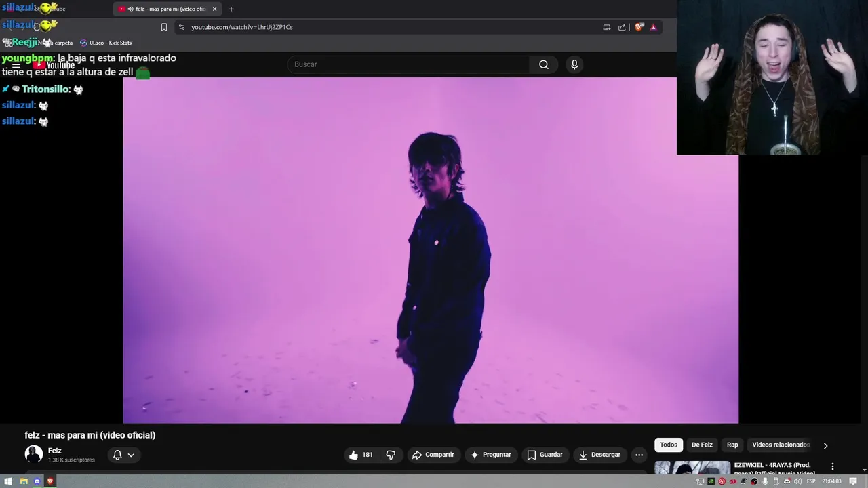Show next filter chips arrow

[825, 445]
